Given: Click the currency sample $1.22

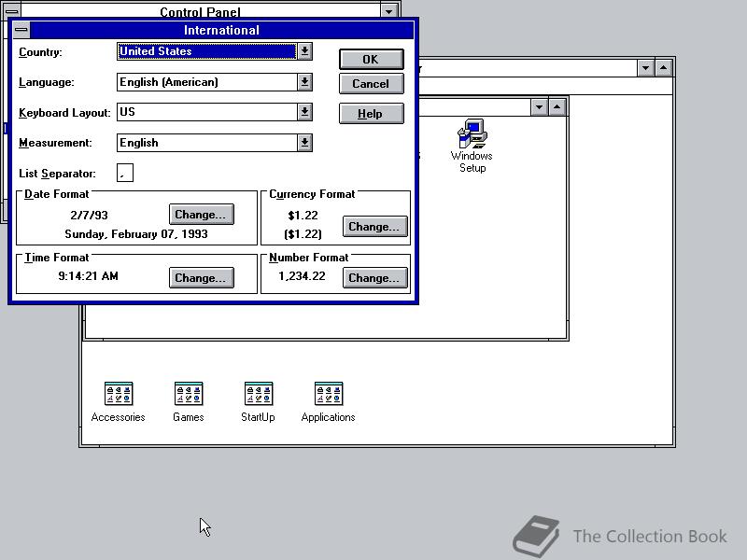Looking at the screenshot, I should 303,216.
